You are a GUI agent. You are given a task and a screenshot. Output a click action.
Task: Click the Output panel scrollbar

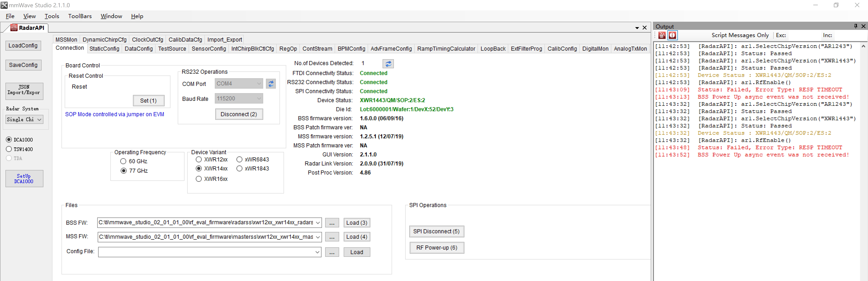[x=863, y=162]
